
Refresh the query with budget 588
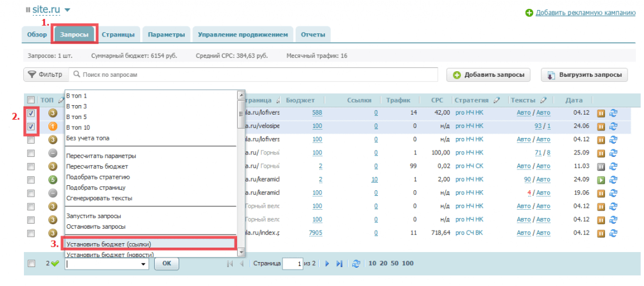click(614, 113)
